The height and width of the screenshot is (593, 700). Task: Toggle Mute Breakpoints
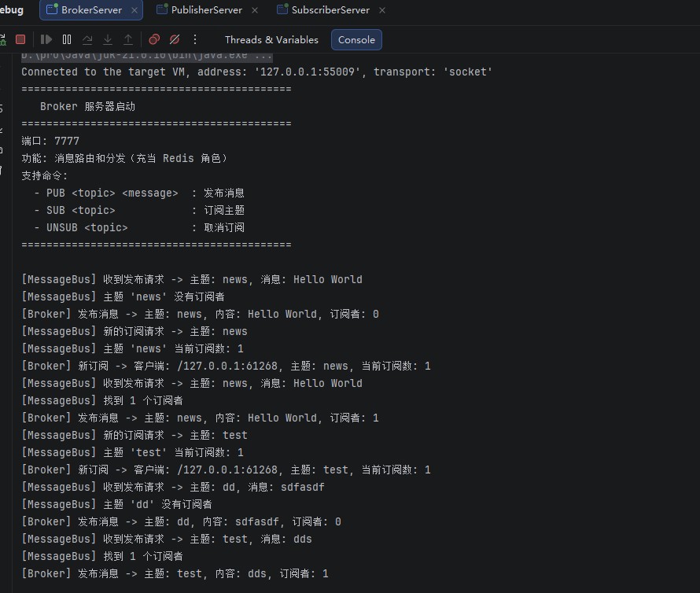[x=175, y=40]
